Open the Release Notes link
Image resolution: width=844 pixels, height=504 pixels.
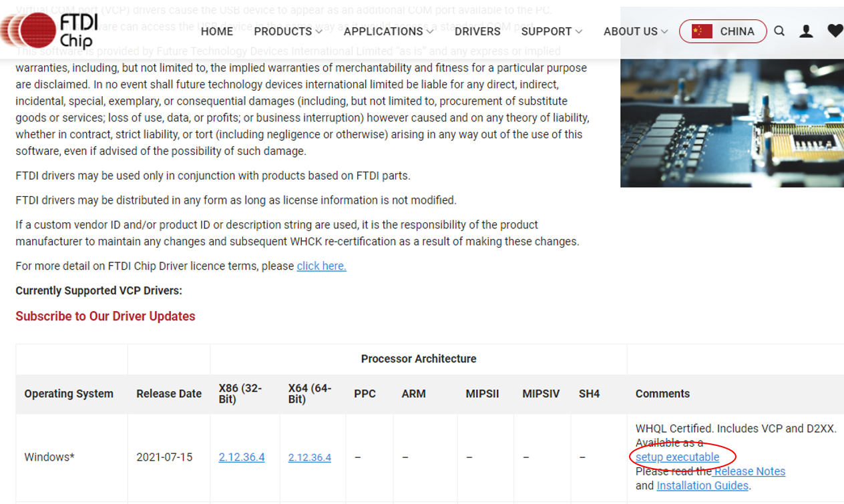coord(750,471)
